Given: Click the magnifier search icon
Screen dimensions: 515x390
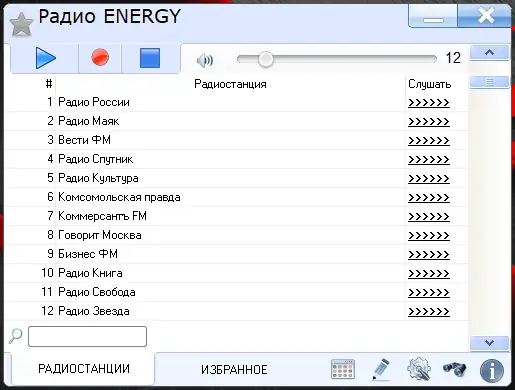Looking at the screenshot, I should [x=15, y=336].
